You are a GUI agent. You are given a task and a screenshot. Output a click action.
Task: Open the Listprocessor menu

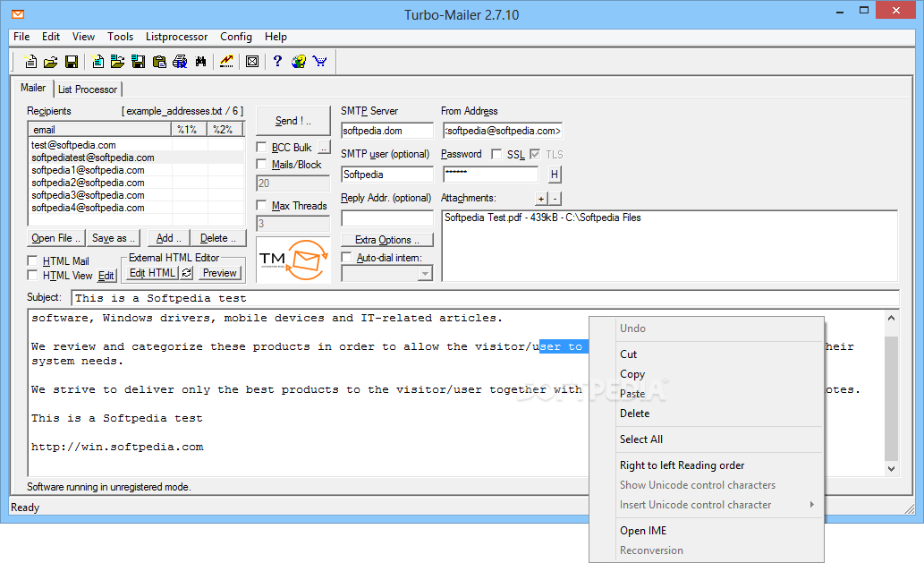click(x=177, y=37)
